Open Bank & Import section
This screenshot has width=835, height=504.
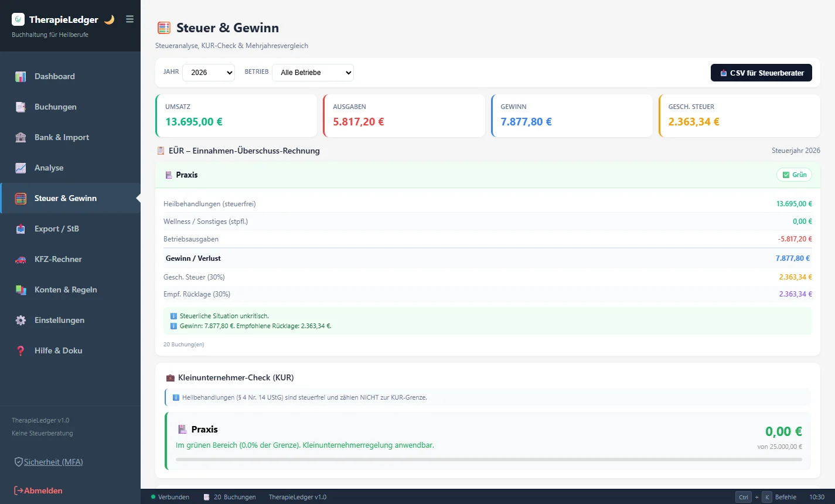tap(70, 137)
